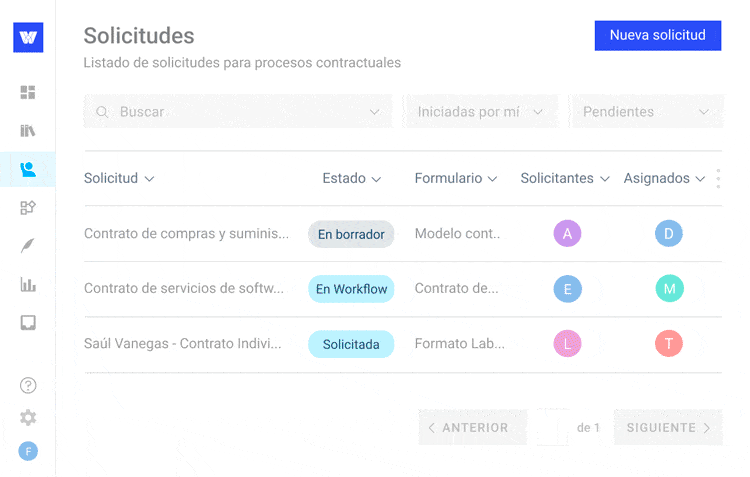Image resolution: width=750 pixels, height=477 pixels.
Task: Open the library books icon in sidebar
Action: (28, 131)
